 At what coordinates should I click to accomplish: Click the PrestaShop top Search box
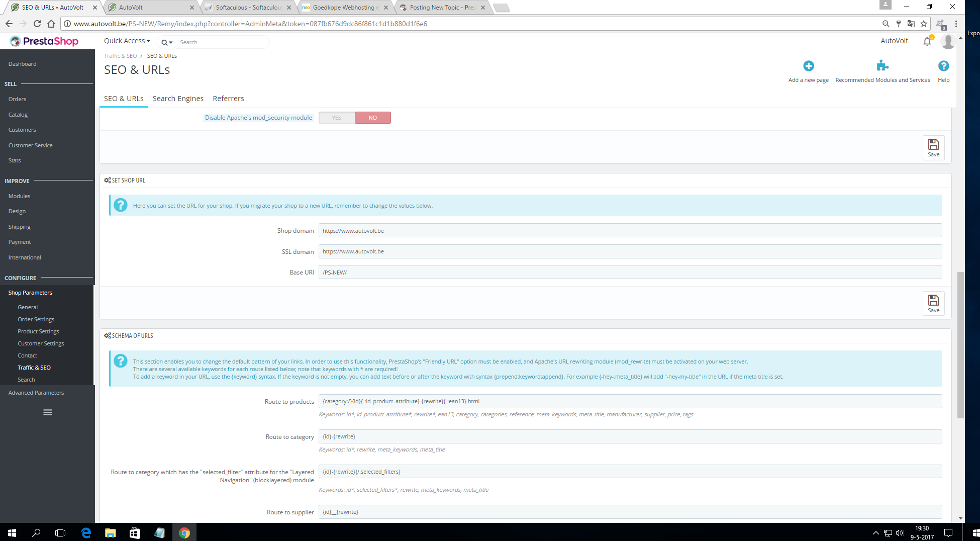tap(222, 42)
